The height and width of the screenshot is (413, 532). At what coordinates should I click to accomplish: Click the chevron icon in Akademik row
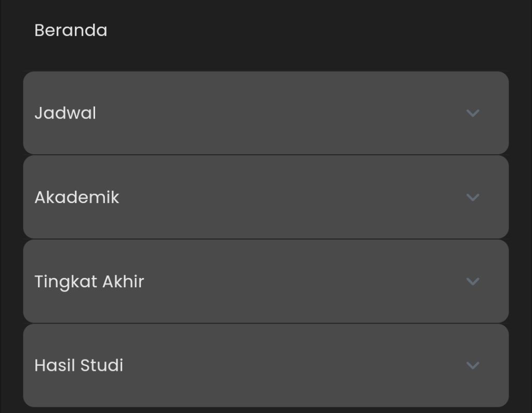pyautogui.click(x=472, y=197)
